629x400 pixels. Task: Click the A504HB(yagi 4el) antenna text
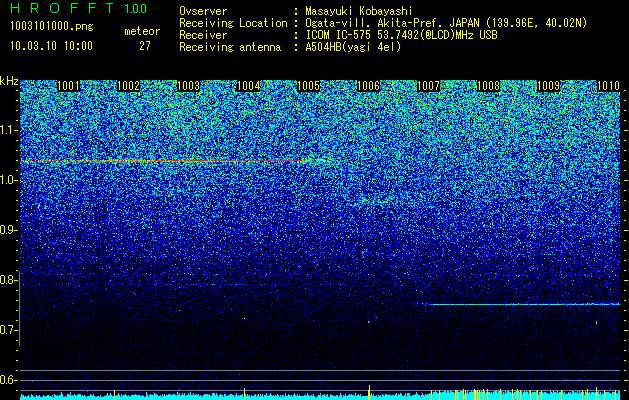353,47
